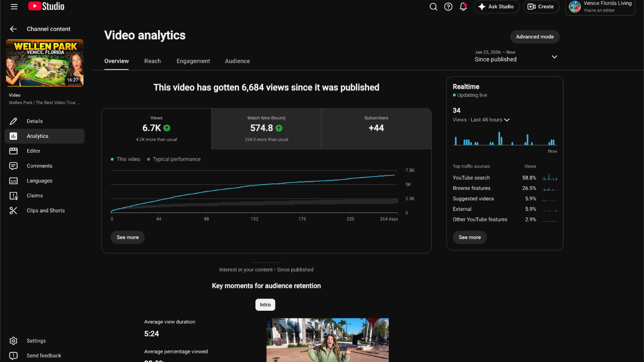
Task: Open the Languages icon in sidebar
Action: [14, 180]
